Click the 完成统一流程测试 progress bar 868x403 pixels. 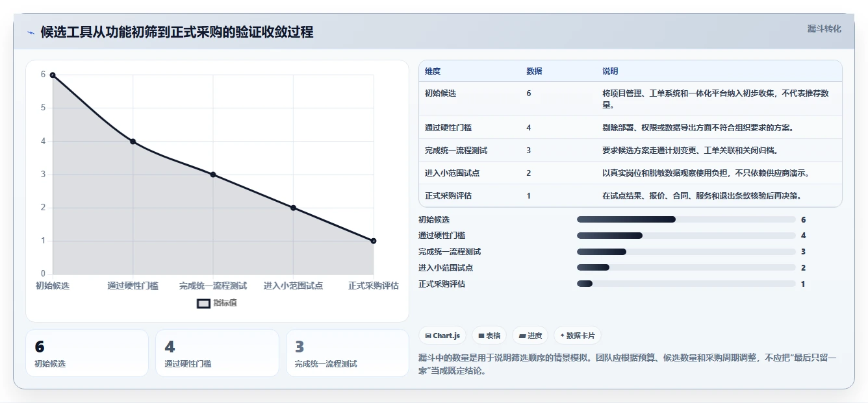[x=686, y=252]
